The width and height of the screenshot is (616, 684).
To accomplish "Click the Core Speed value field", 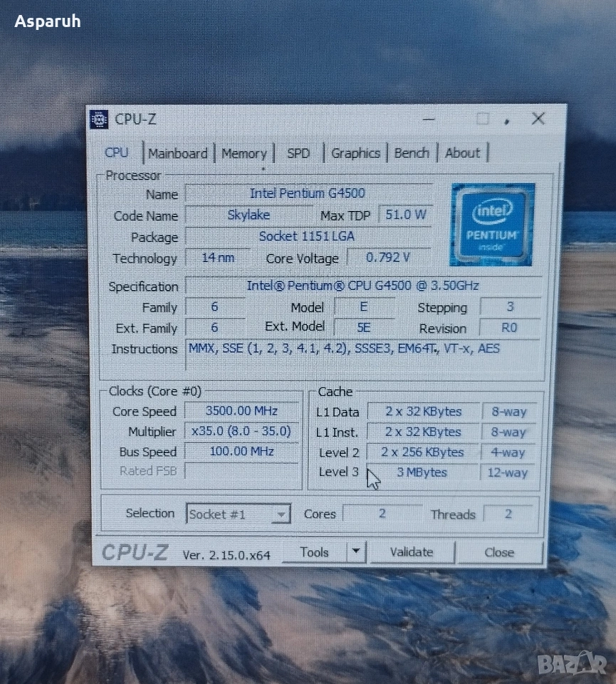I will tap(241, 411).
